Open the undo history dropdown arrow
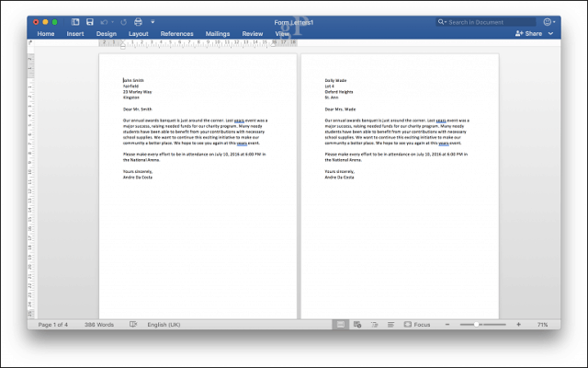The height and width of the screenshot is (368, 588). (112, 22)
